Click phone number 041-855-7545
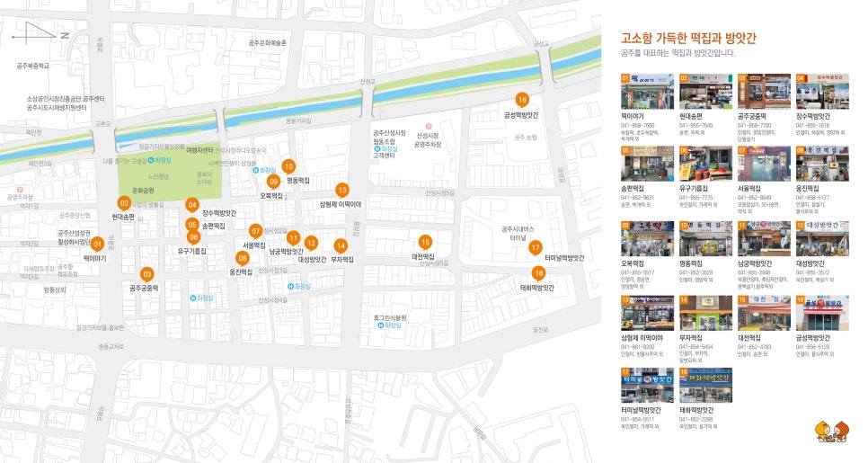This screenshot has width=868, height=463. pos(695,126)
